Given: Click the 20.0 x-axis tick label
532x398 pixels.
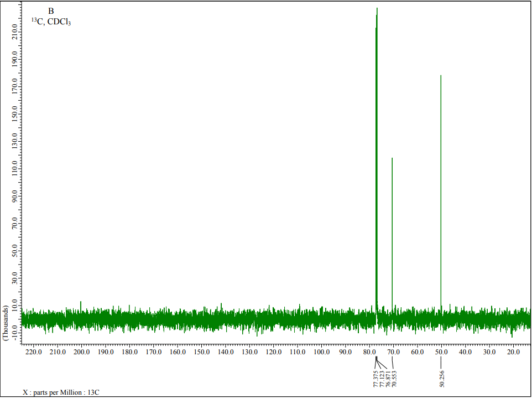Looking at the screenshot, I should tap(513, 352).
